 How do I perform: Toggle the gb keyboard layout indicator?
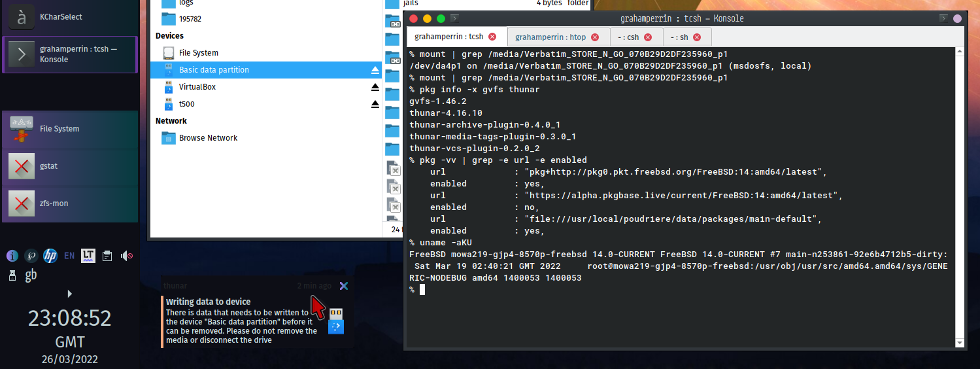click(31, 275)
